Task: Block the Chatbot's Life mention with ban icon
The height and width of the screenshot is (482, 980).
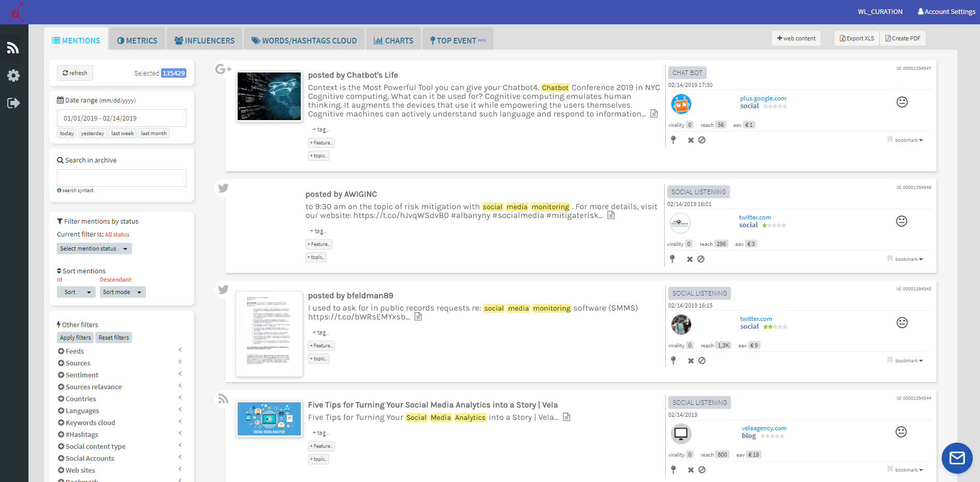Action: pos(702,140)
